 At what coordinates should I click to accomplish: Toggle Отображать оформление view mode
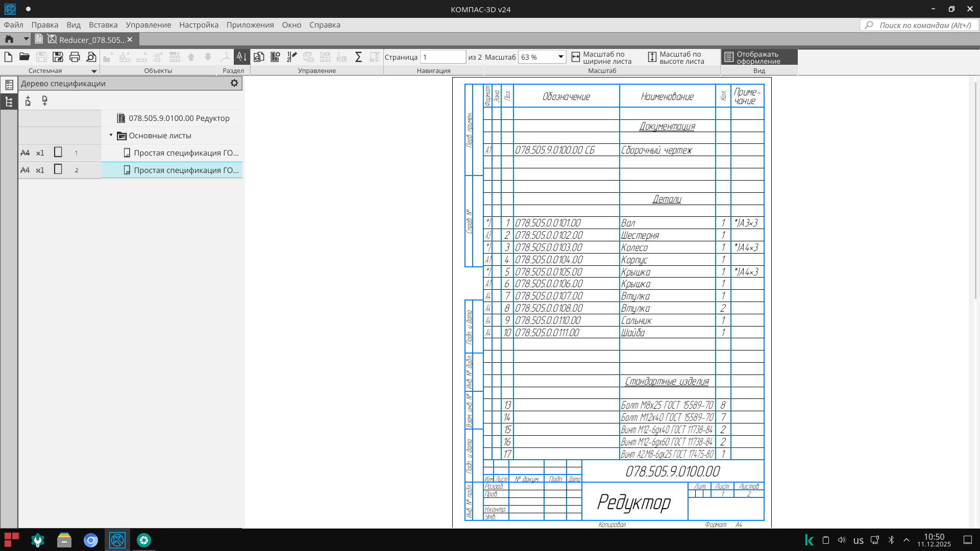pos(758,57)
